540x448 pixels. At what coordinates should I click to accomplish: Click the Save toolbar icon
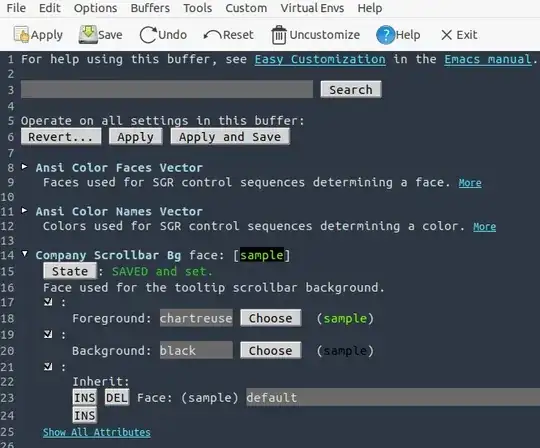[x=88, y=34]
